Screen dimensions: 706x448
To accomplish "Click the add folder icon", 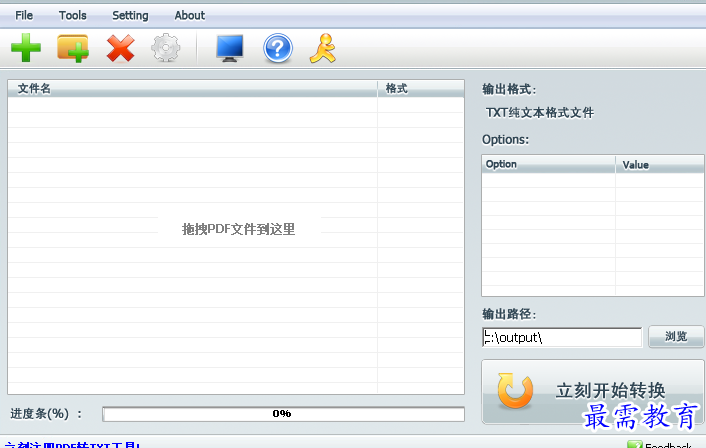I will pyautogui.click(x=73, y=48).
